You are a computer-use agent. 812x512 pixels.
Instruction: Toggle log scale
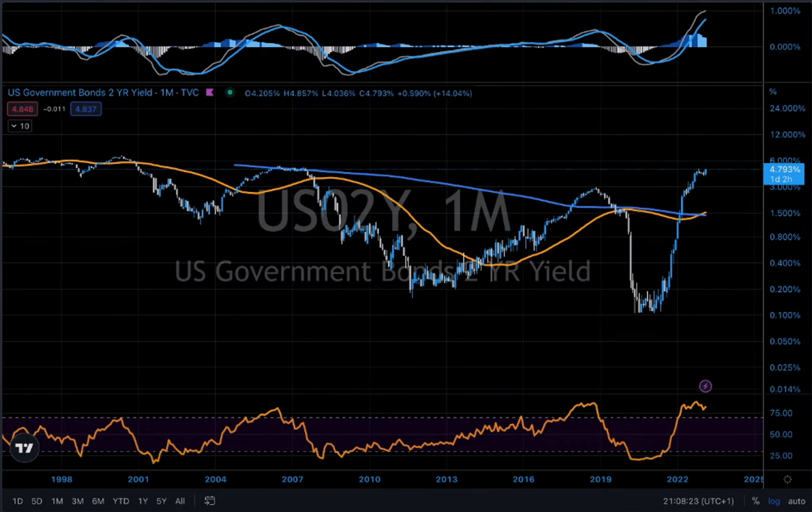click(774, 501)
